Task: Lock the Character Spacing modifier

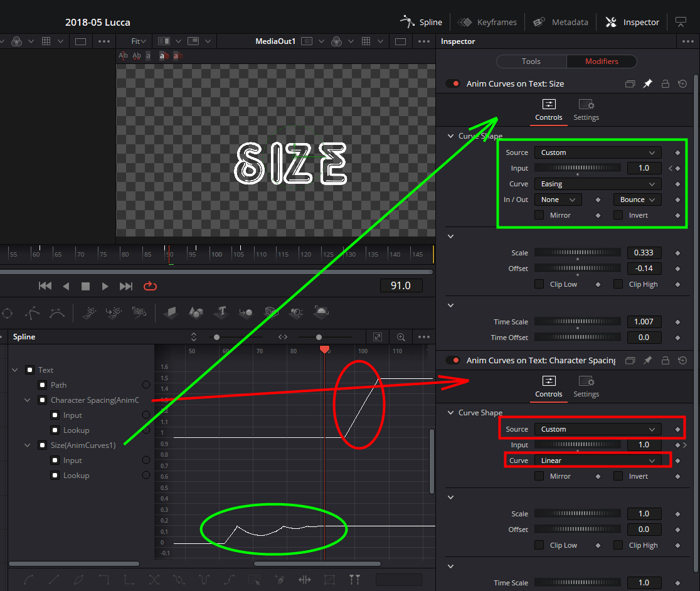Action: [665, 360]
